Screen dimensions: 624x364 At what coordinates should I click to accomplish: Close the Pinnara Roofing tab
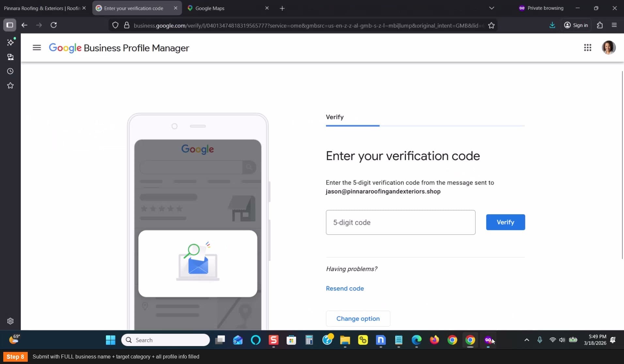[84, 8]
